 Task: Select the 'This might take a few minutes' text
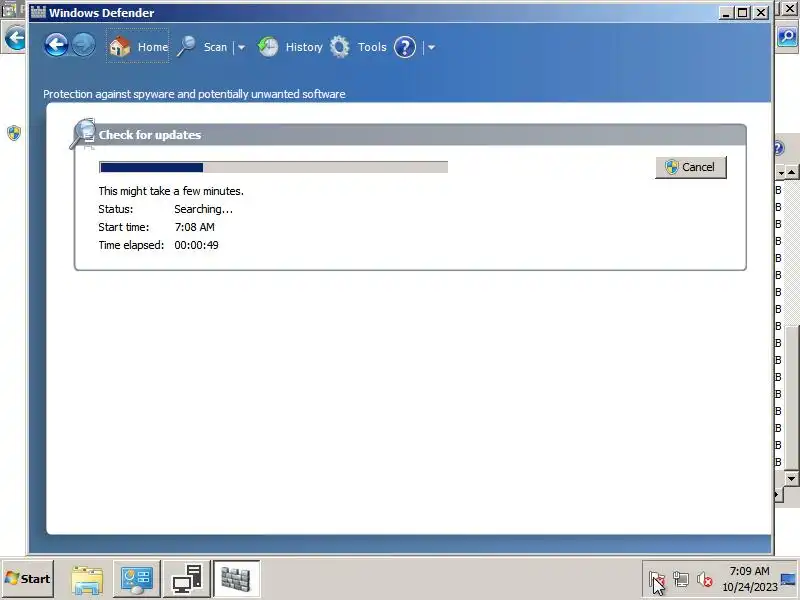click(171, 191)
